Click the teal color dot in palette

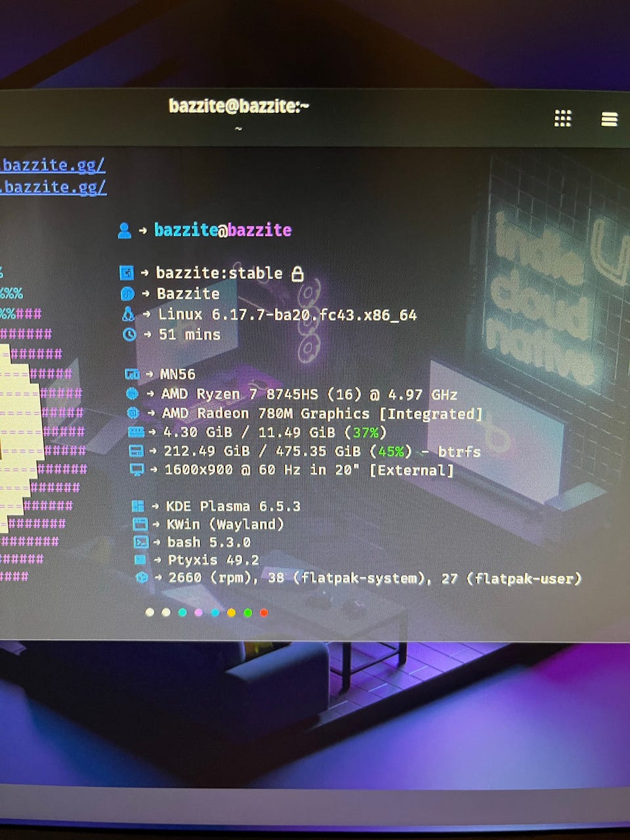(x=182, y=612)
